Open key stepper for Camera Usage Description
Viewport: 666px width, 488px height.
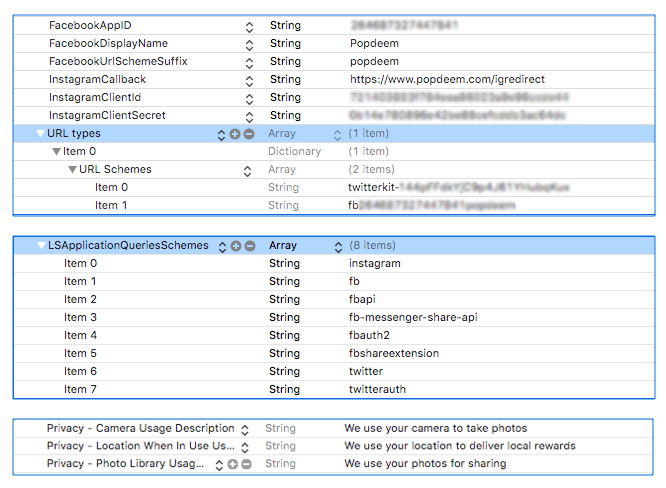[x=245, y=430]
